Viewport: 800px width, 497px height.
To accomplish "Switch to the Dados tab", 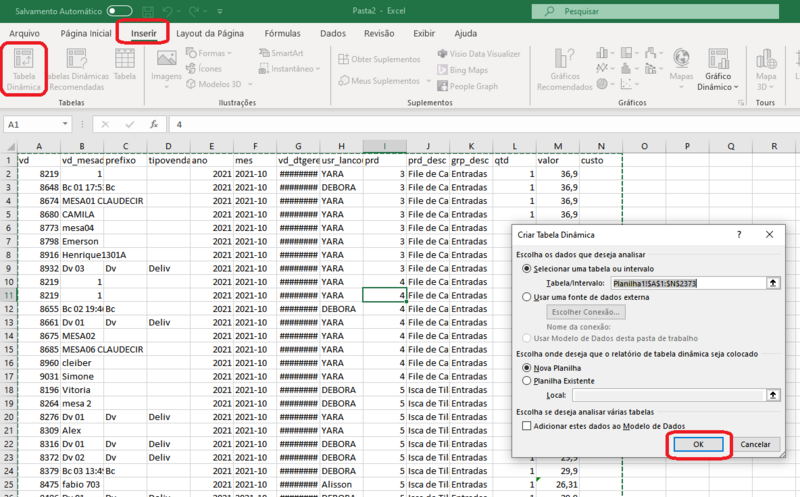I will point(333,33).
